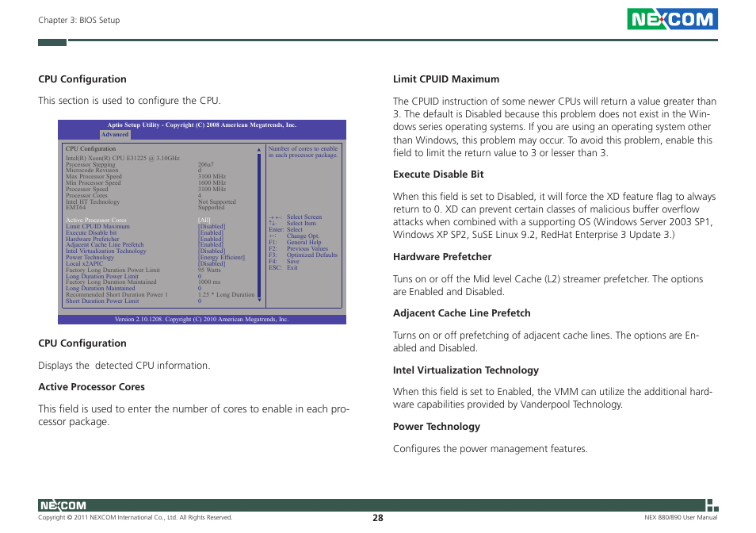This screenshot has width=756, height=533.
Task: Click 'This section is used to configure' sentence
Action: click(x=129, y=101)
